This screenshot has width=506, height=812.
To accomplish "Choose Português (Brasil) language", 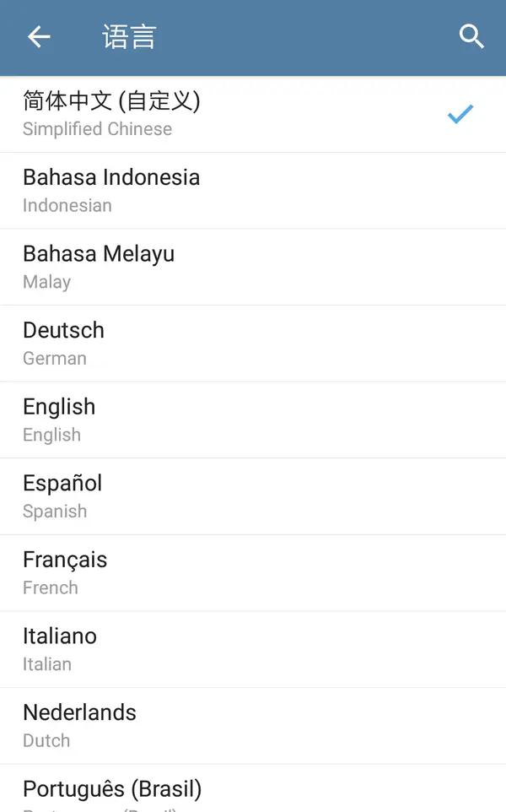I will [112, 789].
